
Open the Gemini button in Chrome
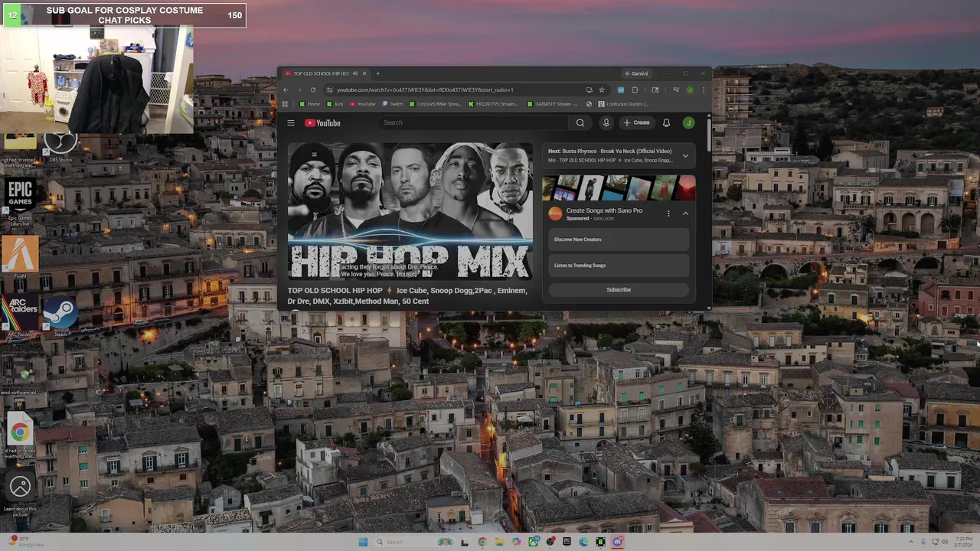(637, 73)
